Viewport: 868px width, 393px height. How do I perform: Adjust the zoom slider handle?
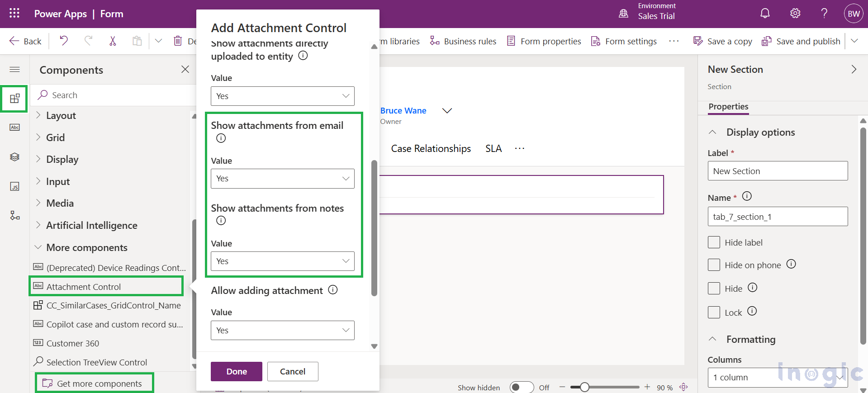pyautogui.click(x=584, y=387)
